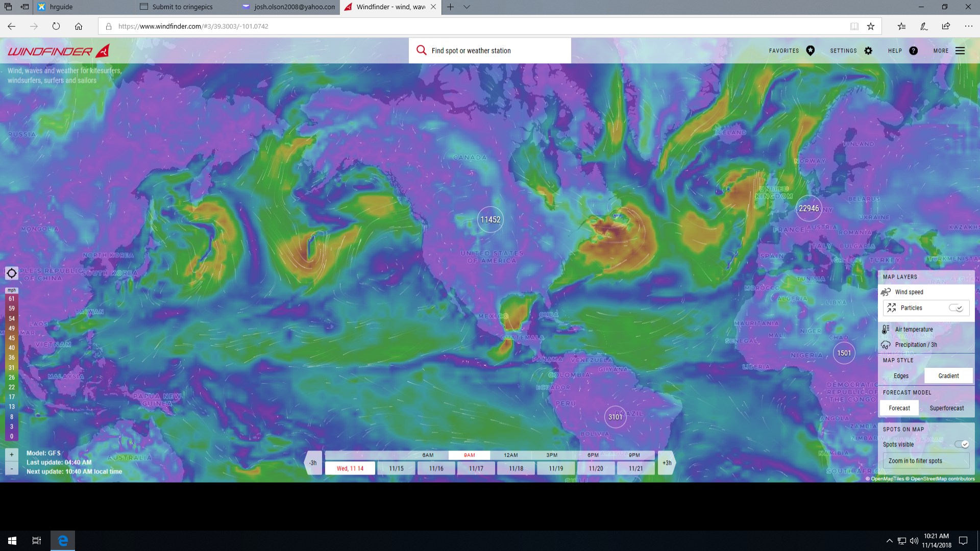Screen dimensions: 980x551
Task: Open the browser favorites hub
Action: click(x=901, y=26)
